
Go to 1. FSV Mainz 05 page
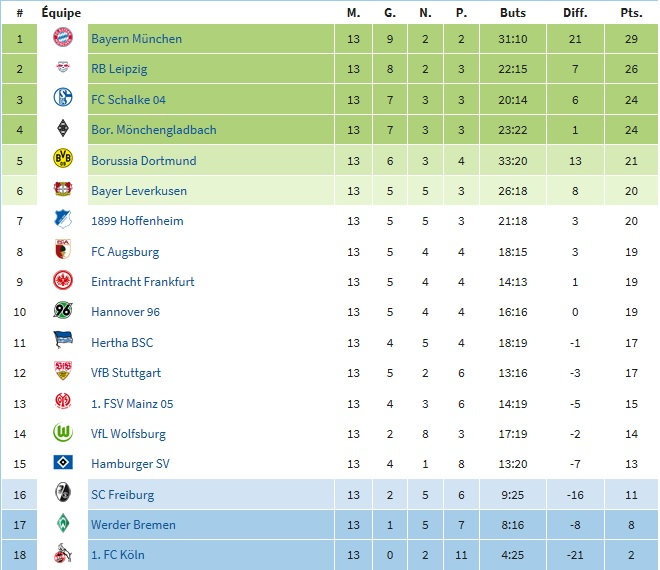point(132,404)
